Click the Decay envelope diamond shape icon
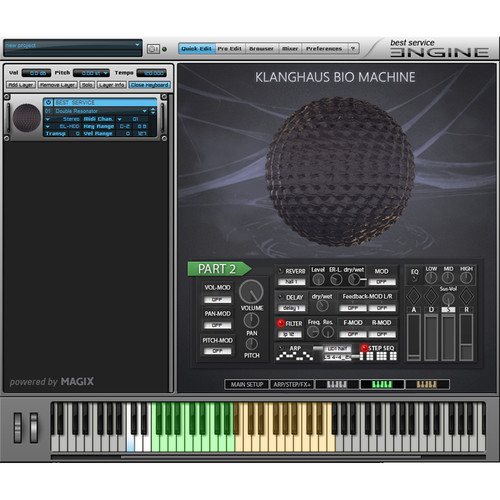The image size is (500, 500). (x=431, y=296)
